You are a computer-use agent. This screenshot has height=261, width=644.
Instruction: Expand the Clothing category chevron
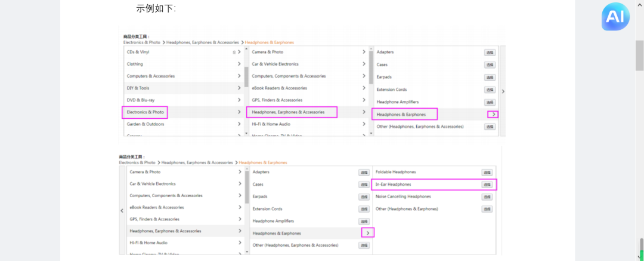(239, 64)
